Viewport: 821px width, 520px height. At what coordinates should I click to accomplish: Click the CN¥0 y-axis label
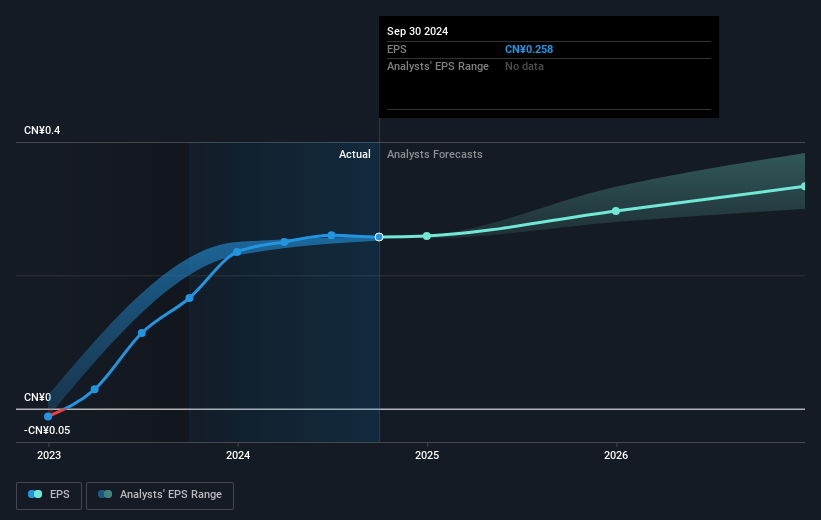(37, 397)
